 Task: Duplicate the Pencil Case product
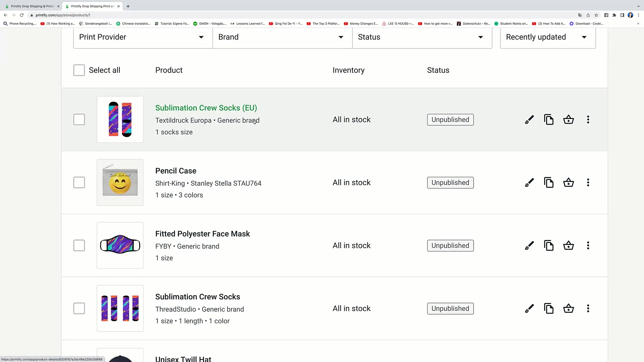click(549, 183)
